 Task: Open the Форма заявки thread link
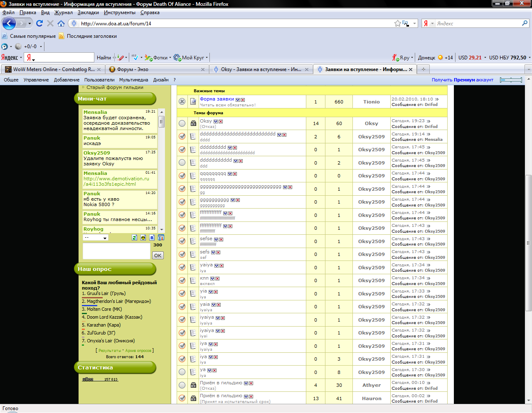click(x=217, y=99)
